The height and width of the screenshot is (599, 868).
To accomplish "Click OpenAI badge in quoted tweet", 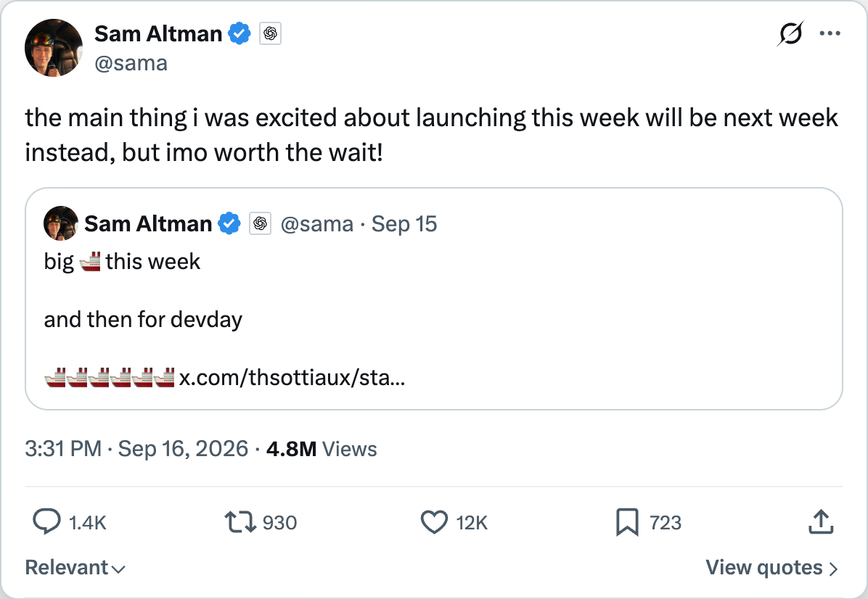I will [260, 224].
